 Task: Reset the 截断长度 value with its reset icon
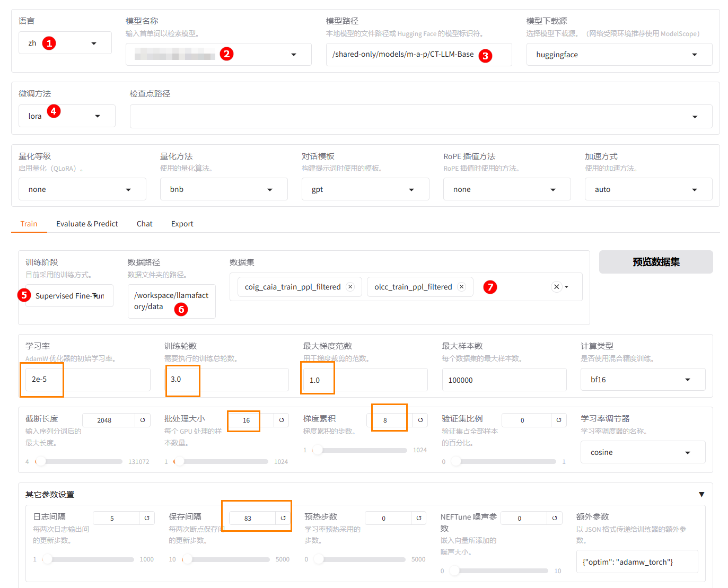coord(143,420)
